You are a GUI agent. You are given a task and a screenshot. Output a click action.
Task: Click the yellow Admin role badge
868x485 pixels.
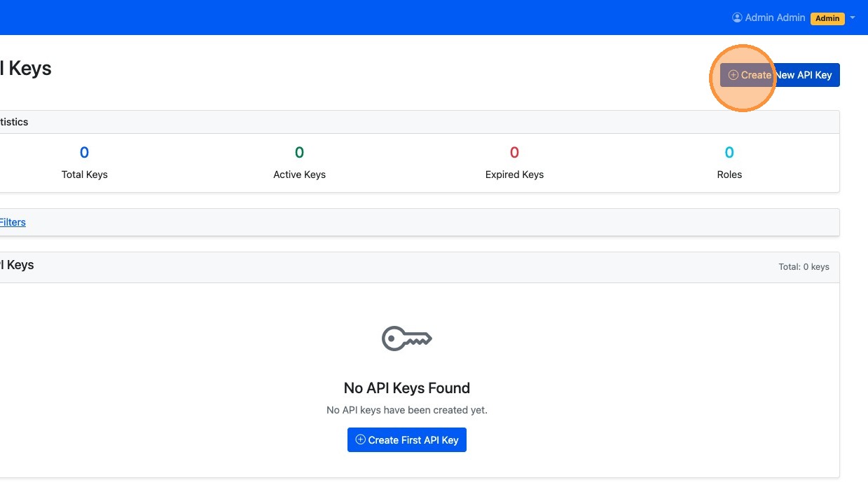coord(827,18)
